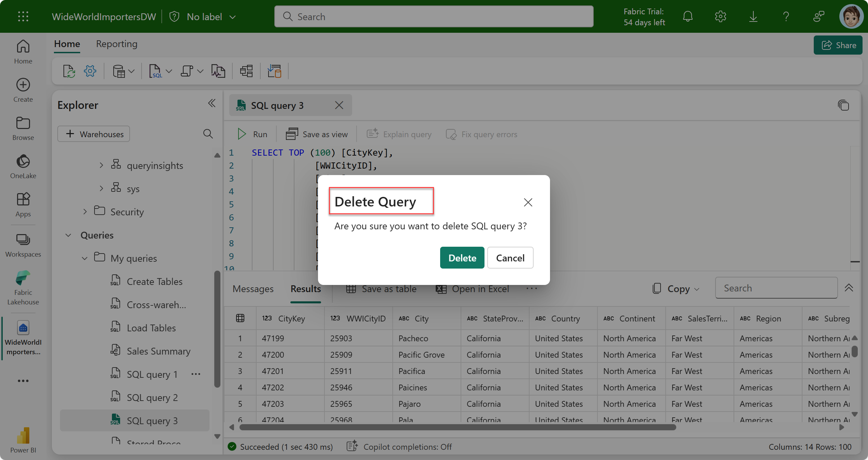This screenshot has width=868, height=460.
Task: Click the Delete button in the dialog
Action: point(462,258)
